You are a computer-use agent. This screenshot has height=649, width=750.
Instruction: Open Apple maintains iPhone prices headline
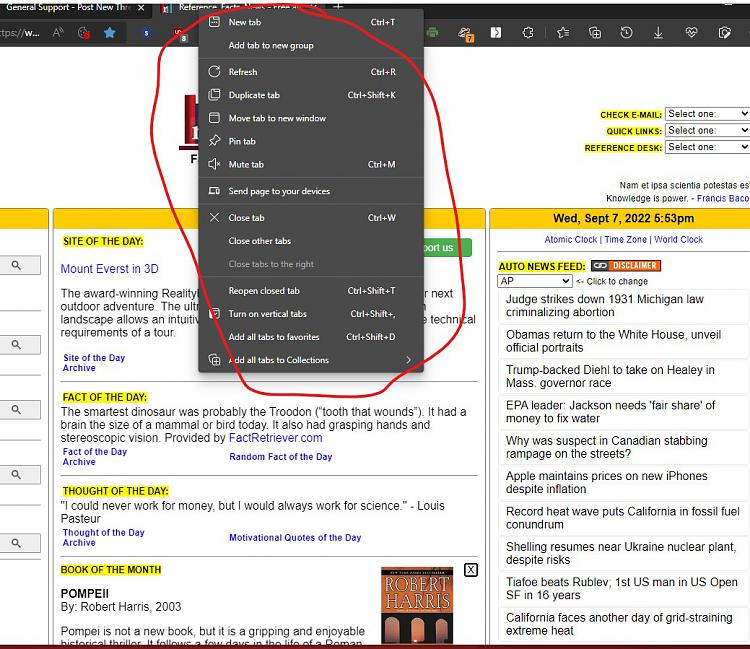tap(607, 483)
